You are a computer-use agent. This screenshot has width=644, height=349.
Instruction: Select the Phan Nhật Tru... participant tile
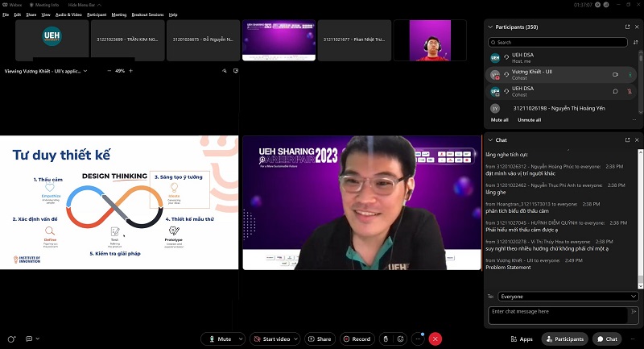354,39
